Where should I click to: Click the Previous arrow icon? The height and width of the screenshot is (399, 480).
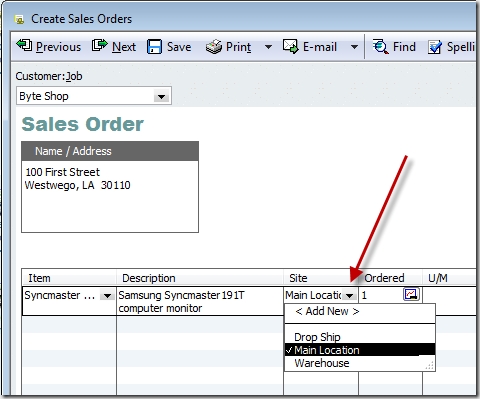[x=24, y=45]
